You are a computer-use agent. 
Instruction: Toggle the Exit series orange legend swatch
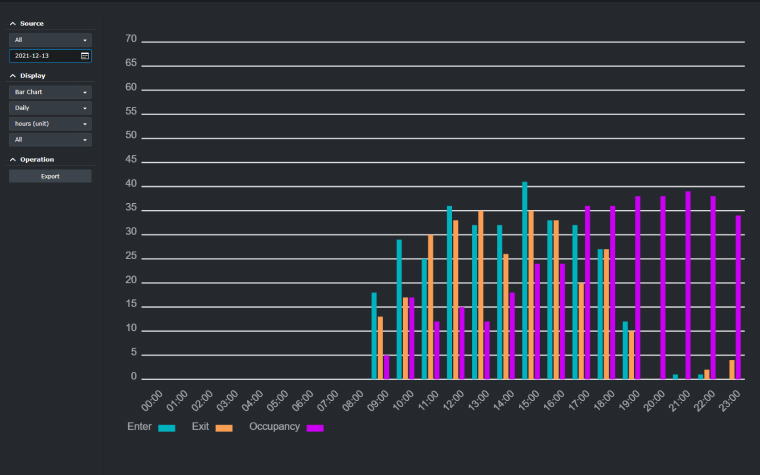(x=224, y=428)
